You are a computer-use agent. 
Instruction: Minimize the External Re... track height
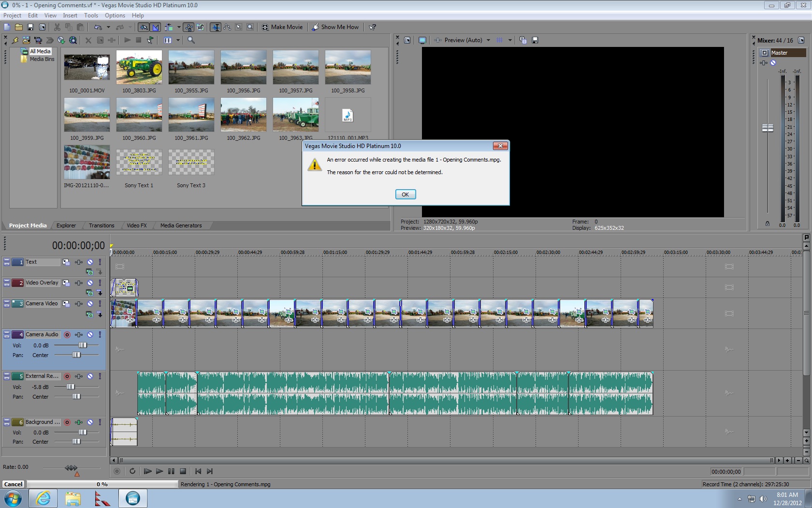point(7,374)
